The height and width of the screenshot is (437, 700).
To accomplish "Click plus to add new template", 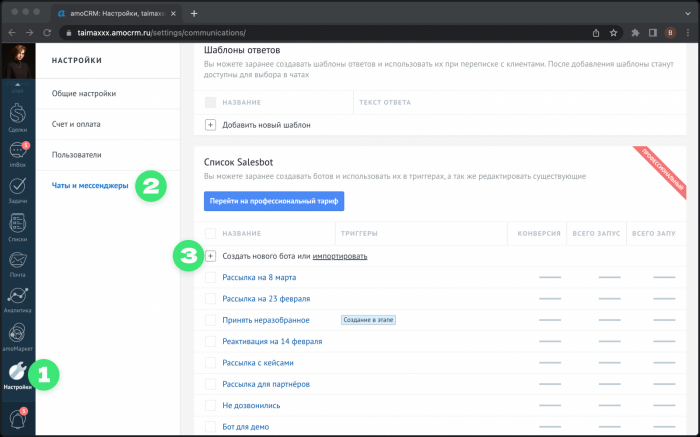I will [x=210, y=125].
